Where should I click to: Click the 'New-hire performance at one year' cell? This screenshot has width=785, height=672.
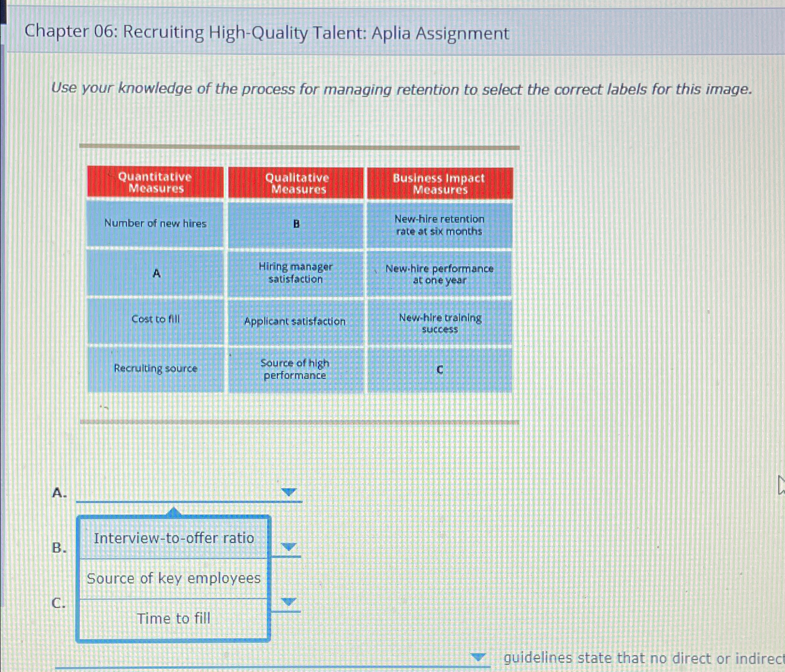[439, 274]
